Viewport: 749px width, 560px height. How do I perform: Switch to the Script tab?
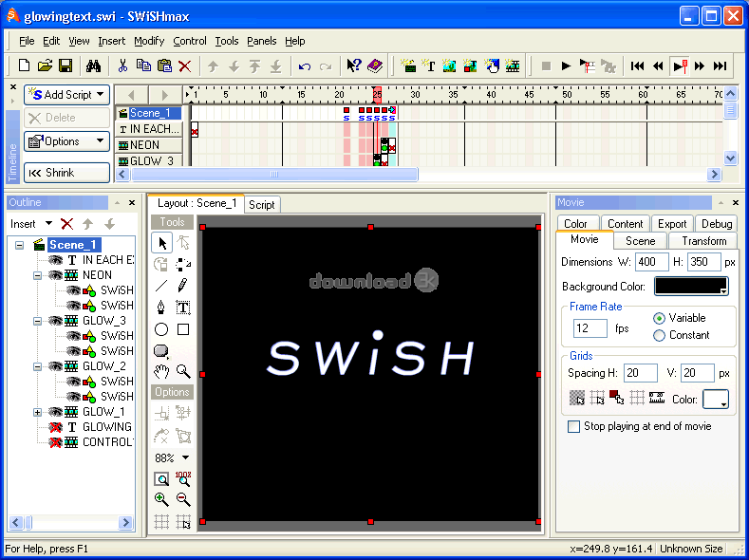262,205
